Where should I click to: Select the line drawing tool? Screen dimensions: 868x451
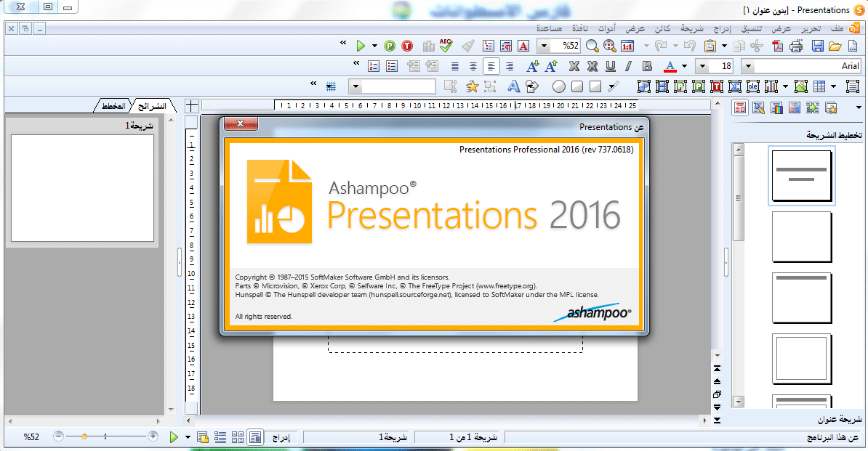coord(614,86)
